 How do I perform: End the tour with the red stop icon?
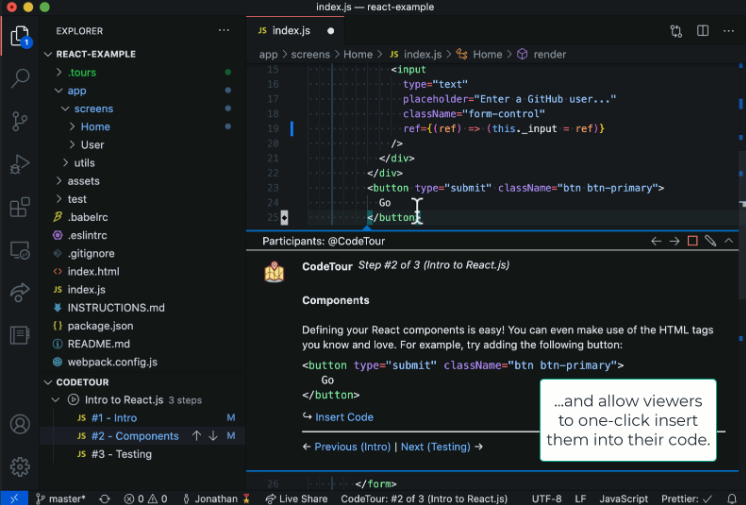[692, 241]
